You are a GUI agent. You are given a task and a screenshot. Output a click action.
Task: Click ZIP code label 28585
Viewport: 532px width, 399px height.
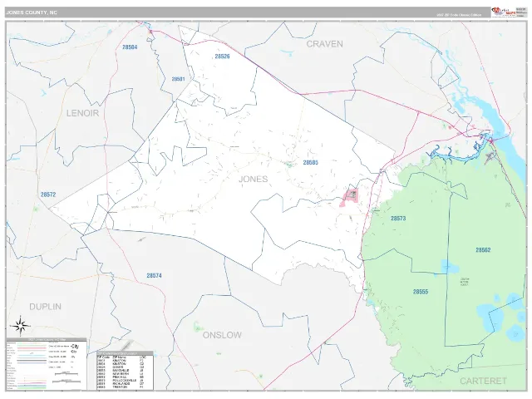tap(310, 163)
